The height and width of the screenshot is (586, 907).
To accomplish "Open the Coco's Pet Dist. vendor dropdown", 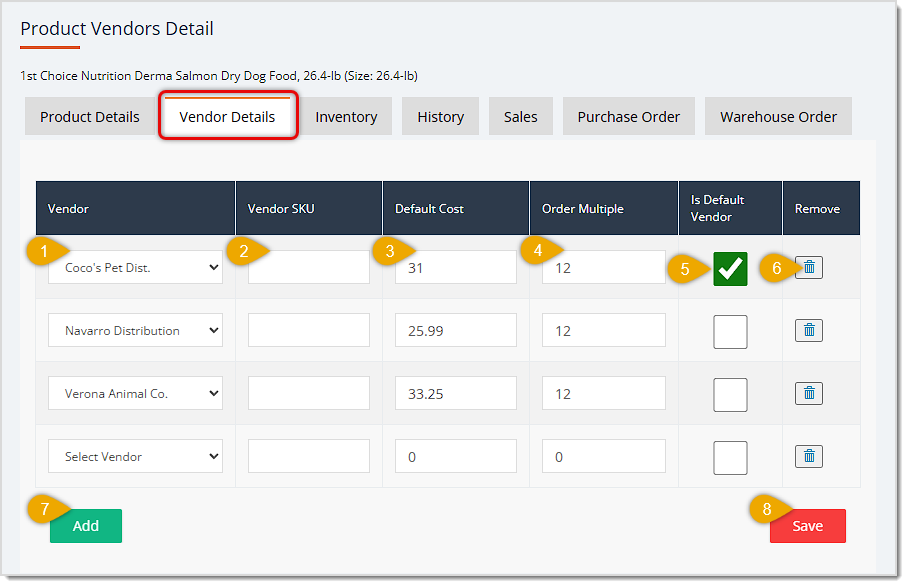I will pos(135,267).
